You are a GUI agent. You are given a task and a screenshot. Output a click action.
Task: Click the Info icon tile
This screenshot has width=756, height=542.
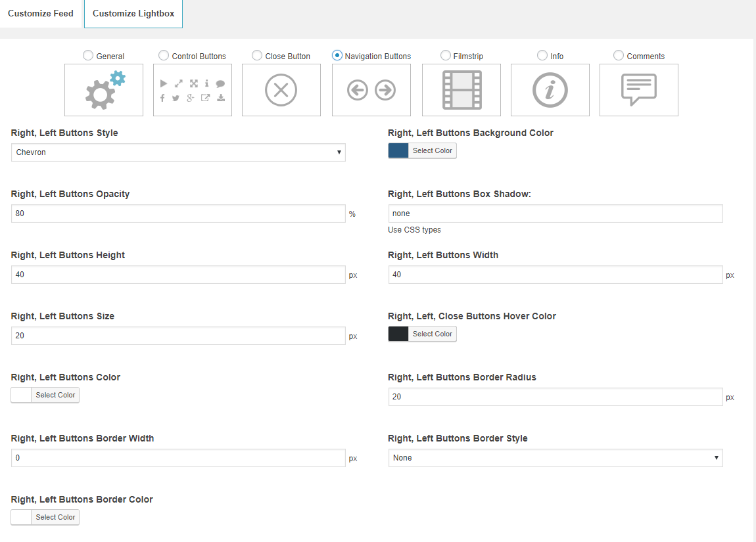(x=550, y=90)
